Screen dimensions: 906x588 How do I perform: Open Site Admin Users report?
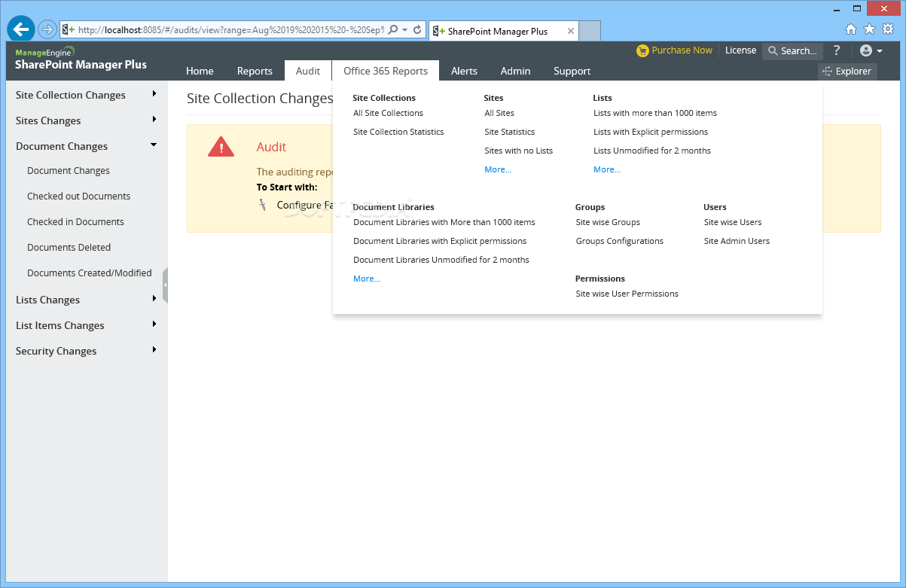[737, 241]
